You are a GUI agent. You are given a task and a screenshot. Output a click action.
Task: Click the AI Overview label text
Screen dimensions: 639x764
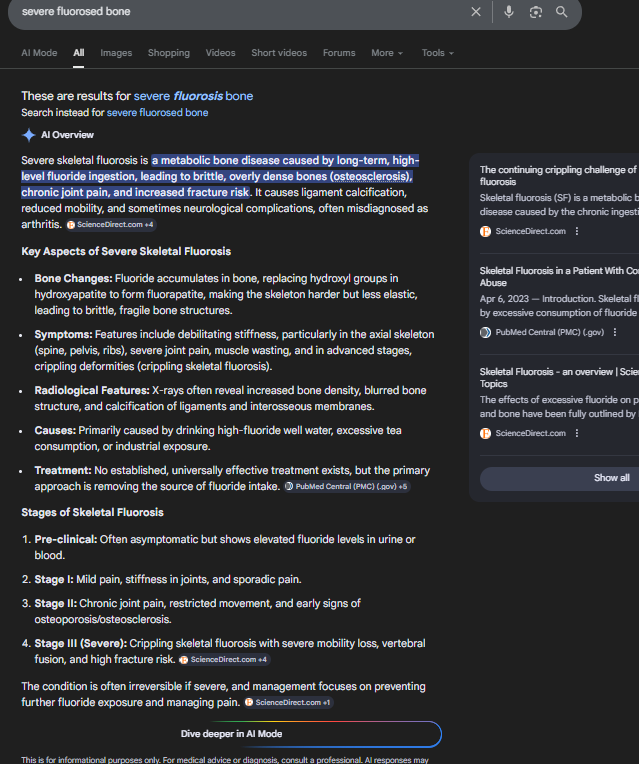[67, 135]
